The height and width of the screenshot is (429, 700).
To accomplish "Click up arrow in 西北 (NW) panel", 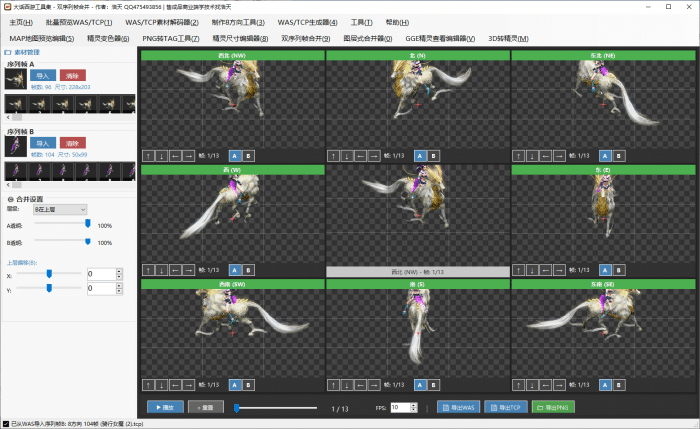I will pyautogui.click(x=148, y=156).
